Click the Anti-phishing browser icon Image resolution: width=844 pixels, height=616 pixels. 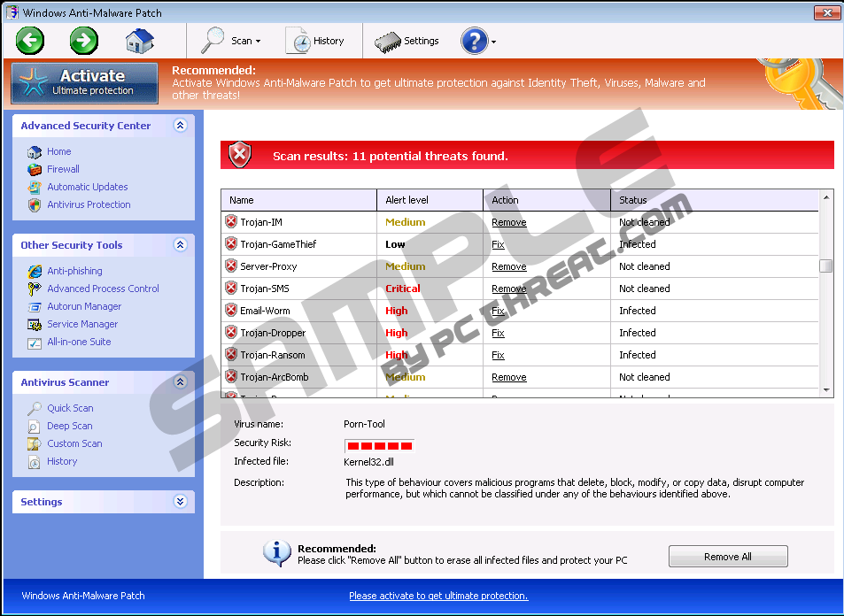pyautogui.click(x=35, y=271)
